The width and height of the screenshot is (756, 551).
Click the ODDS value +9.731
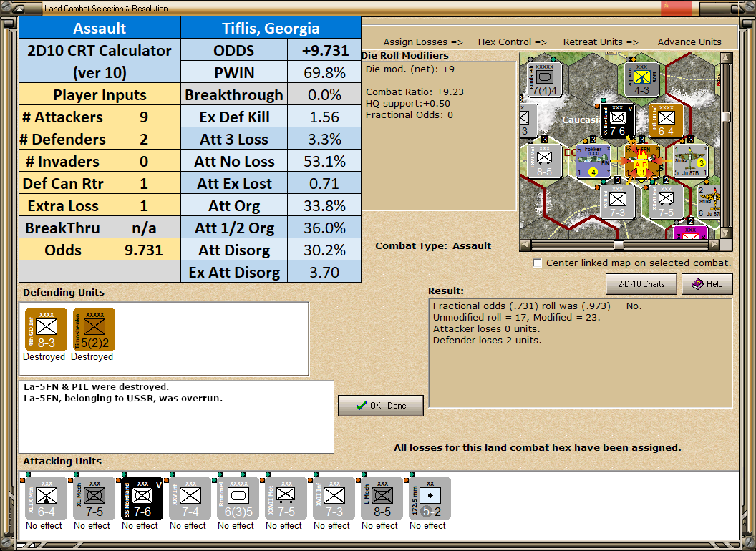[x=324, y=50]
